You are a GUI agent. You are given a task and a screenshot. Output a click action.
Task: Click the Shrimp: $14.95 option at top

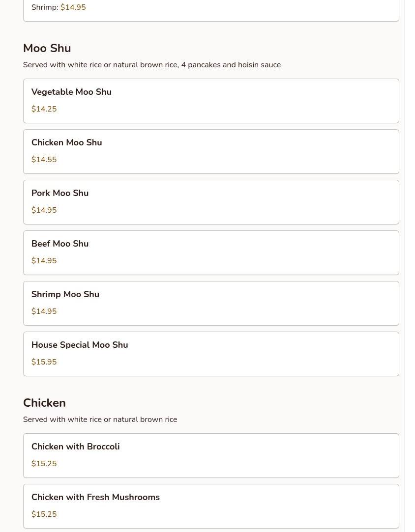point(59,7)
